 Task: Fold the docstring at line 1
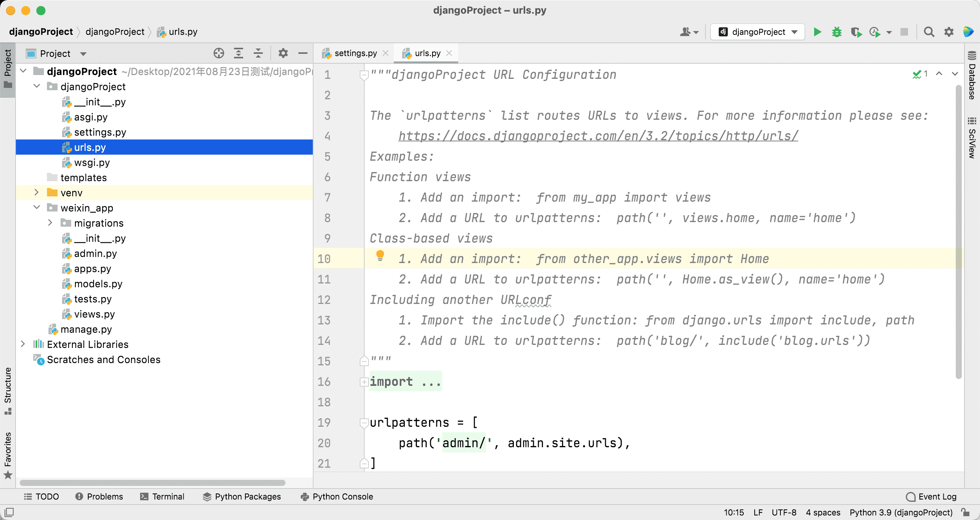364,75
